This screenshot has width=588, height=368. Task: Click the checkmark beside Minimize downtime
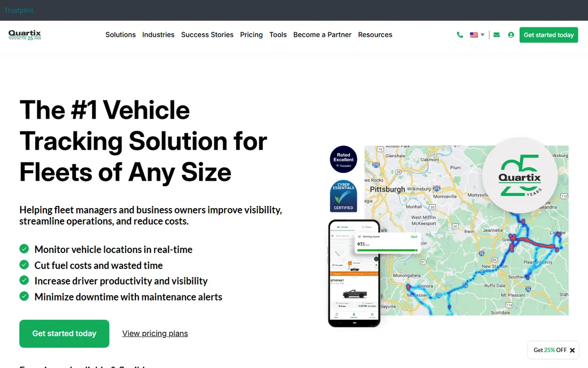tap(24, 296)
